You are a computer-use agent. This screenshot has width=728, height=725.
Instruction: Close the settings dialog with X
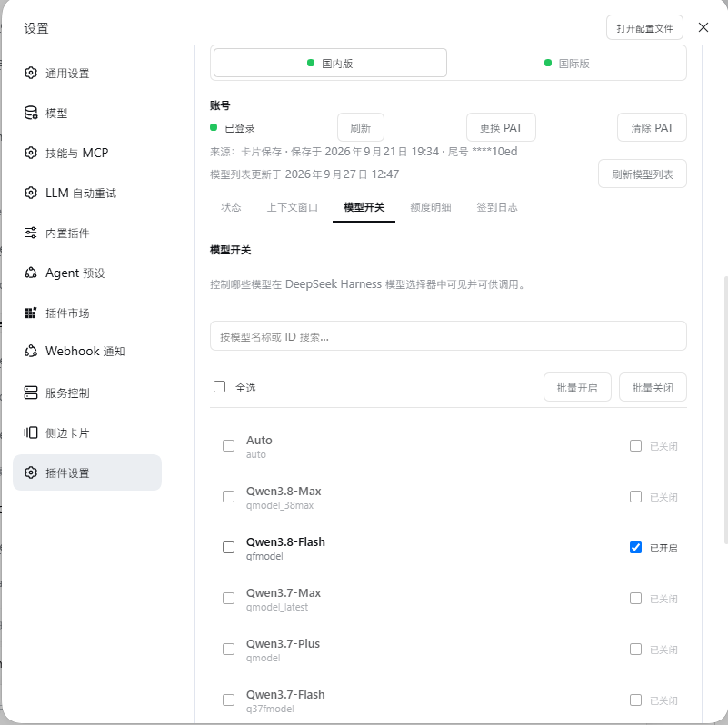(703, 27)
